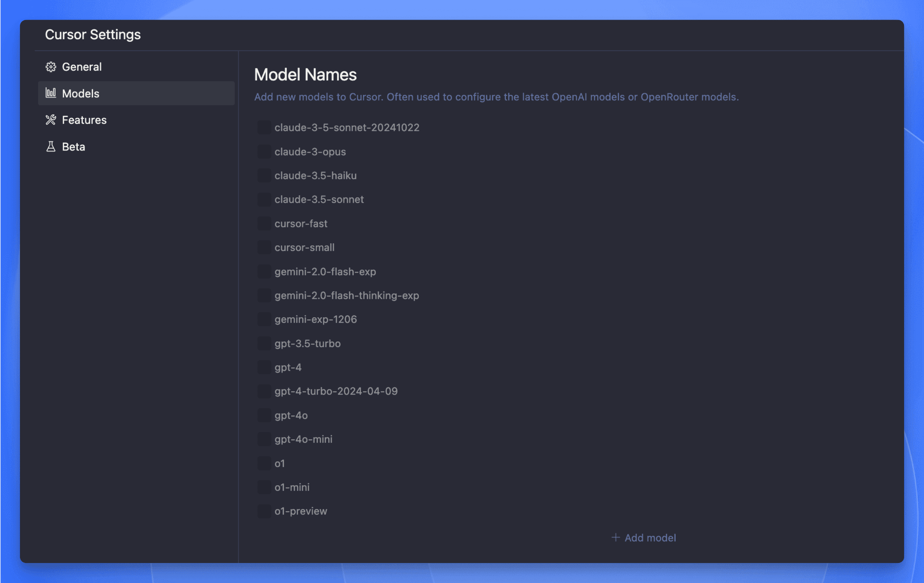The image size is (924, 583).
Task: Click the claude-3.5-sonnet model label
Action: click(319, 199)
